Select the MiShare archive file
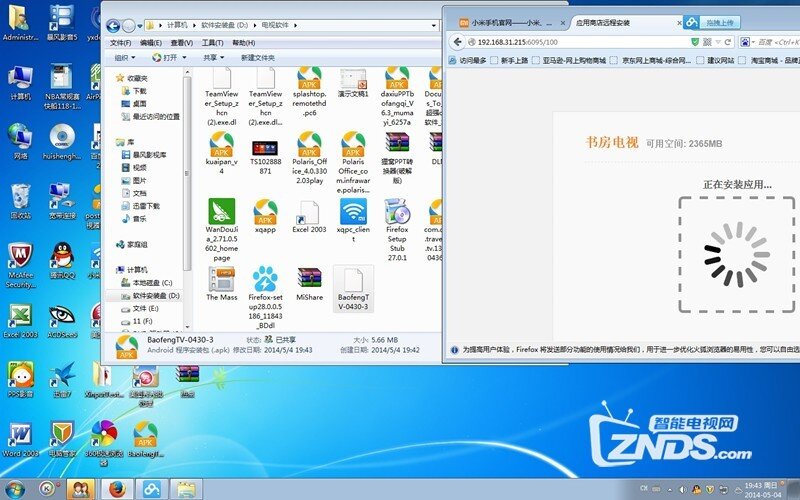The image size is (800, 500). (309, 283)
